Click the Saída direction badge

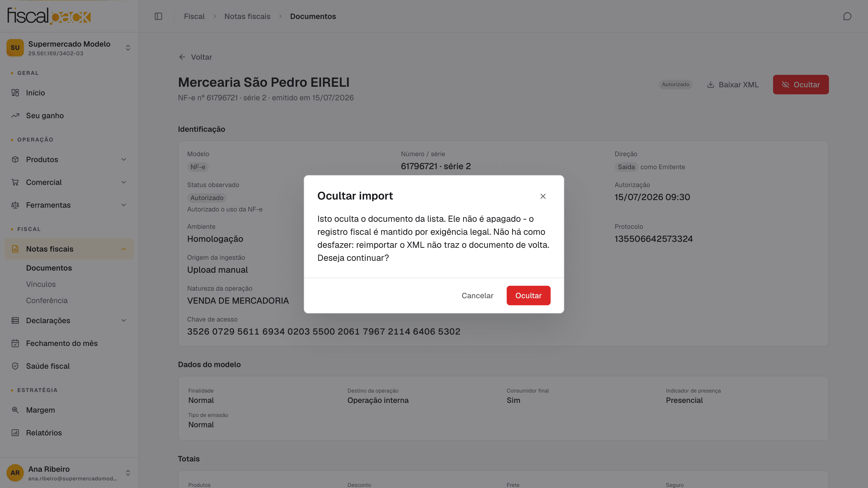click(626, 167)
